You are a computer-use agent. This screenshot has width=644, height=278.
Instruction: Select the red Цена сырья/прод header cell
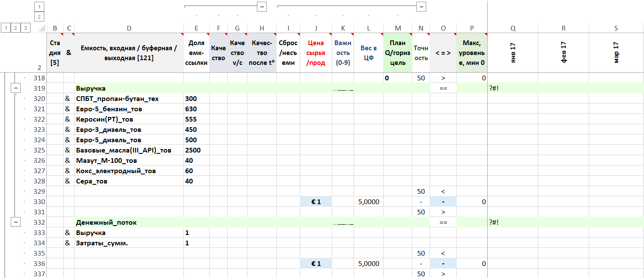point(316,53)
